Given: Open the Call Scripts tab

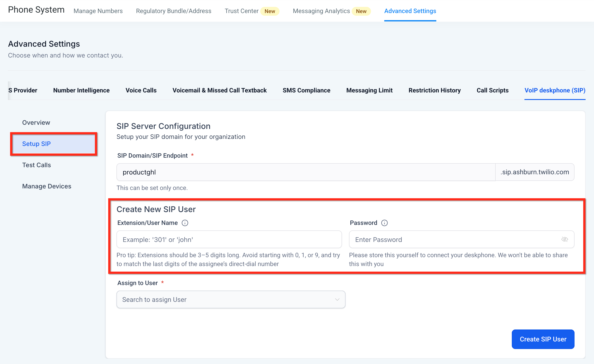Looking at the screenshot, I should coord(492,90).
